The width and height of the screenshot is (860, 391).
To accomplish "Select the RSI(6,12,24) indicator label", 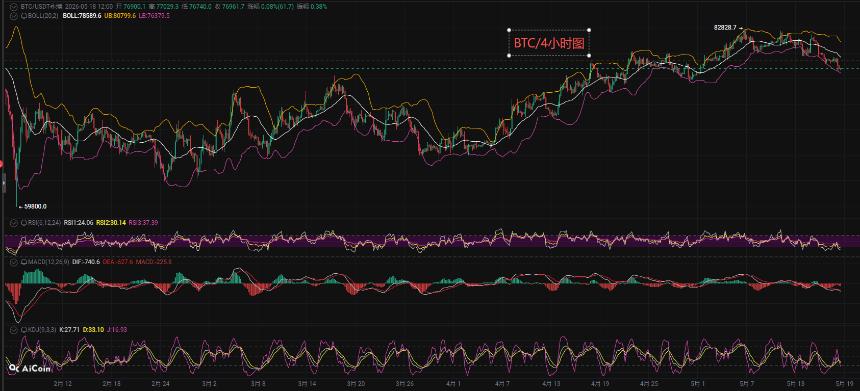I will 44,223.
